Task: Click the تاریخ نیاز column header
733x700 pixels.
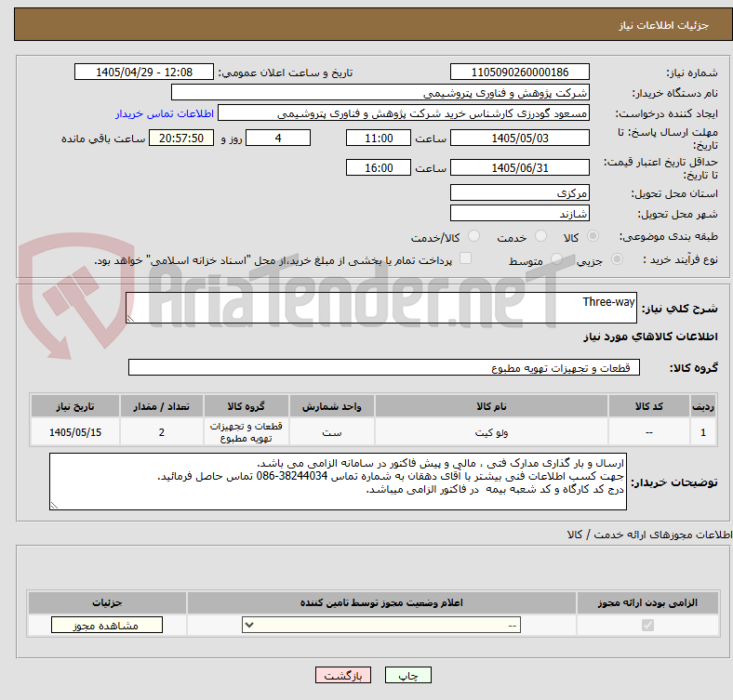Action: coord(75,406)
